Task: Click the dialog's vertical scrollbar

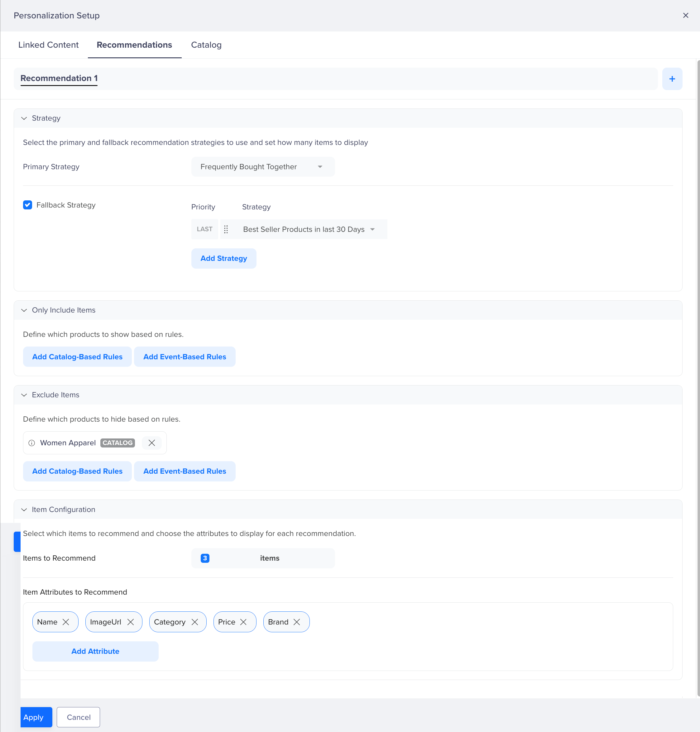Action: point(698,378)
